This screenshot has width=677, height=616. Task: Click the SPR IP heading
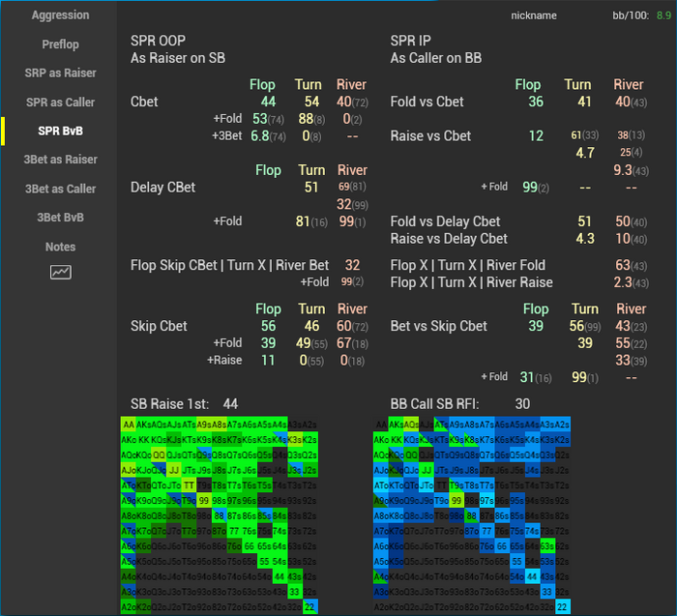tap(411, 41)
